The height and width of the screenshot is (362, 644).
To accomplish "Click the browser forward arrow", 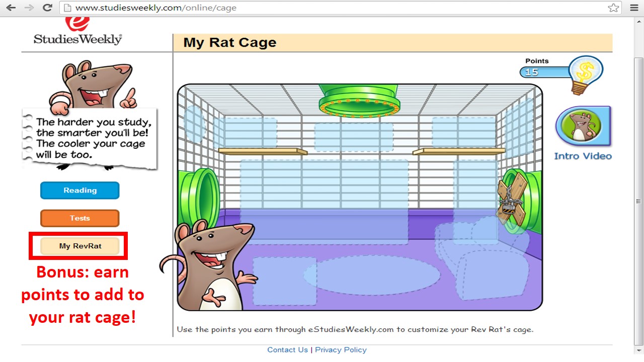I will click(29, 8).
